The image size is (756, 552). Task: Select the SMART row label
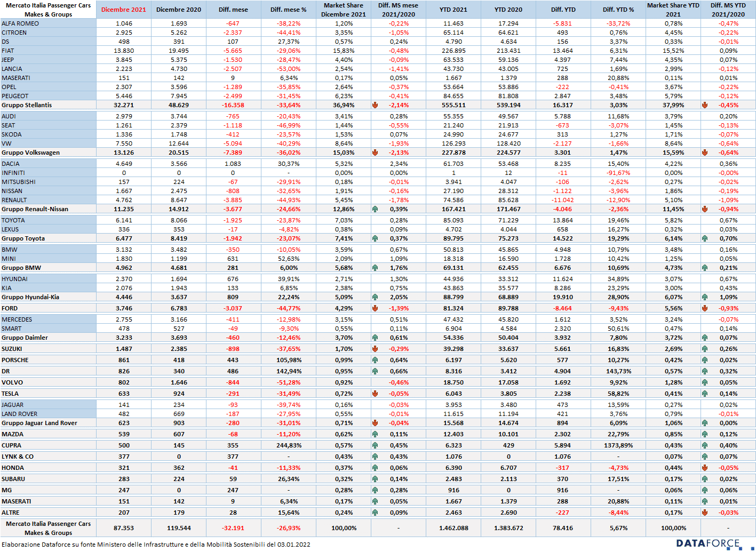click(x=12, y=329)
